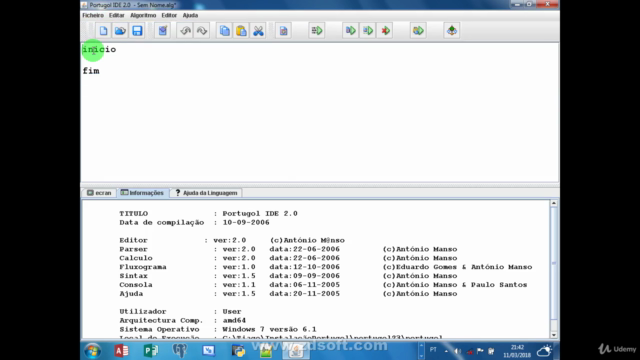640x360 pixels.
Task: Click '(c)António Manso & Paulo Santos' text
Action: coord(455,285)
